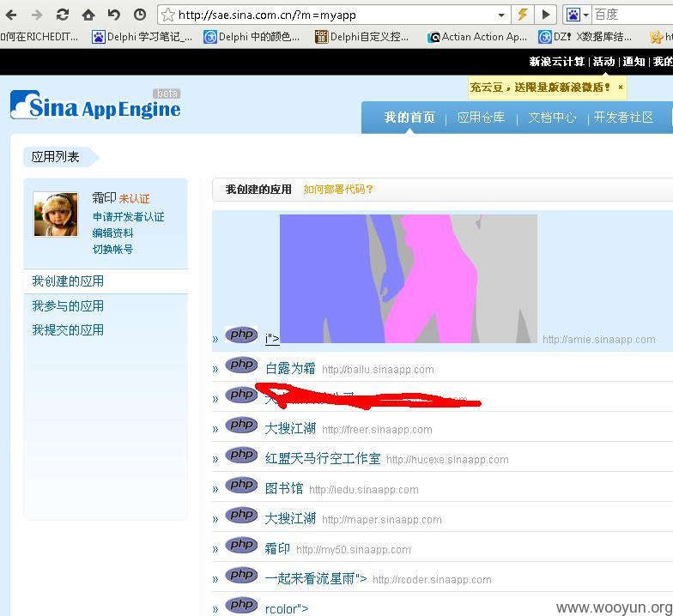This screenshot has height=616, width=673.
Task: Click php icon beside 图书馆
Action: click(x=241, y=484)
